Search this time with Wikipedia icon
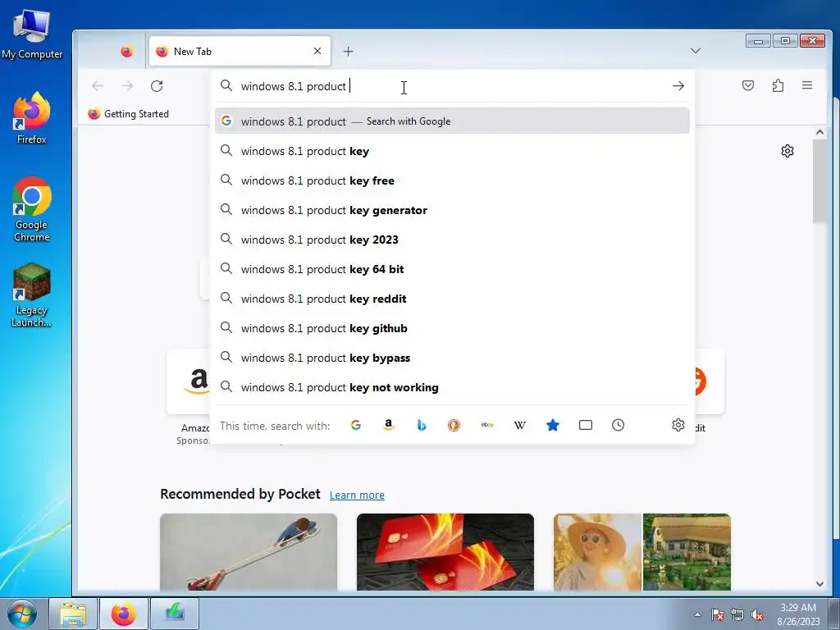Viewport: 840px width, 630px height. click(x=519, y=426)
